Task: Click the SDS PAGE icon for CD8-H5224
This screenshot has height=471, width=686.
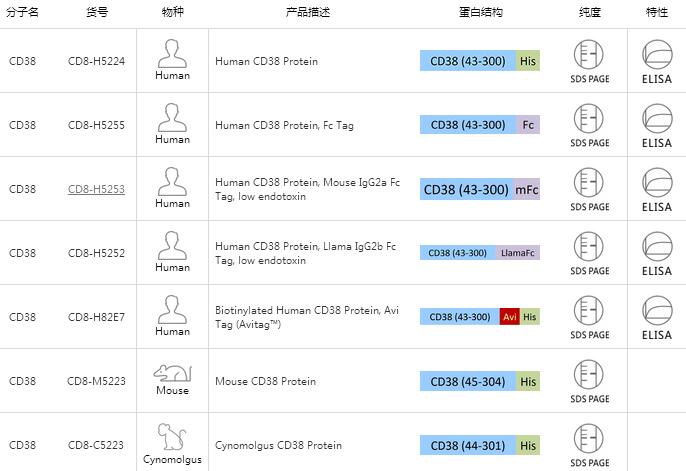Action: [590, 53]
